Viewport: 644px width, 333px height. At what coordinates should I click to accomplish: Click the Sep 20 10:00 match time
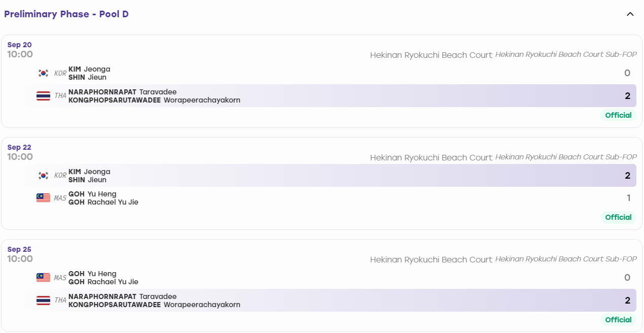pos(20,54)
